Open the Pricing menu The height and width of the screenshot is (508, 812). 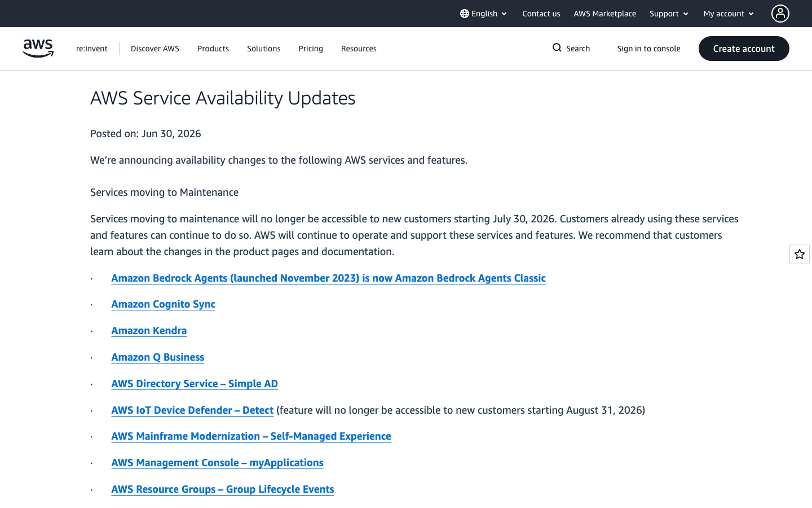pyautogui.click(x=311, y=49)
